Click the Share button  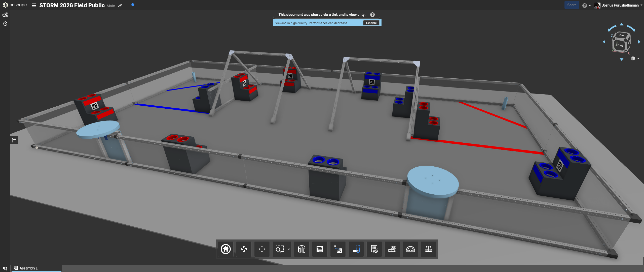[x=572, y=5]
